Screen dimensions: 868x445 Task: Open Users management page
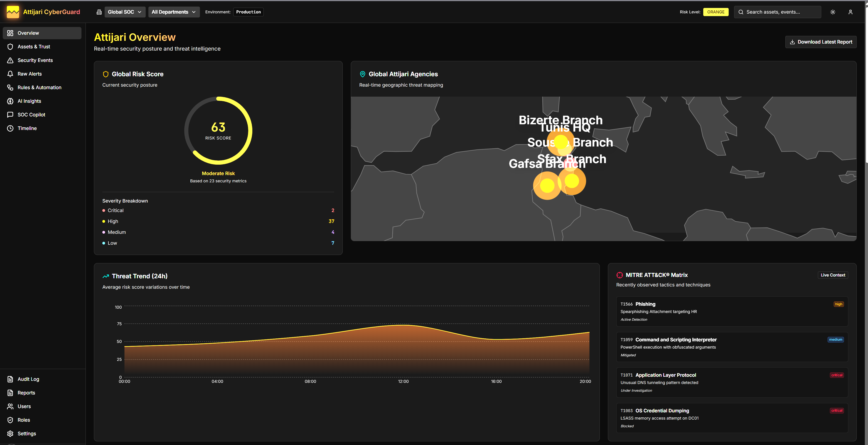pos(42,407)
